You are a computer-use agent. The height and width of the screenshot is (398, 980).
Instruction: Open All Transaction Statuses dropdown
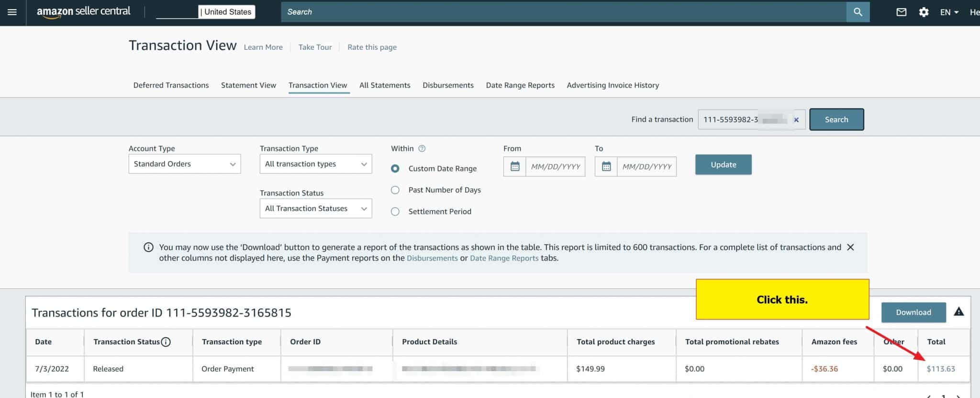tap(316, 208)
